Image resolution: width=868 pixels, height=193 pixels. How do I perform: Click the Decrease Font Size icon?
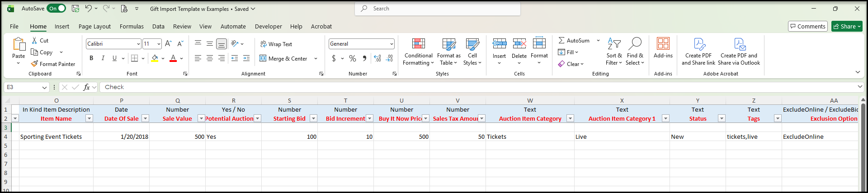(180, 43)
